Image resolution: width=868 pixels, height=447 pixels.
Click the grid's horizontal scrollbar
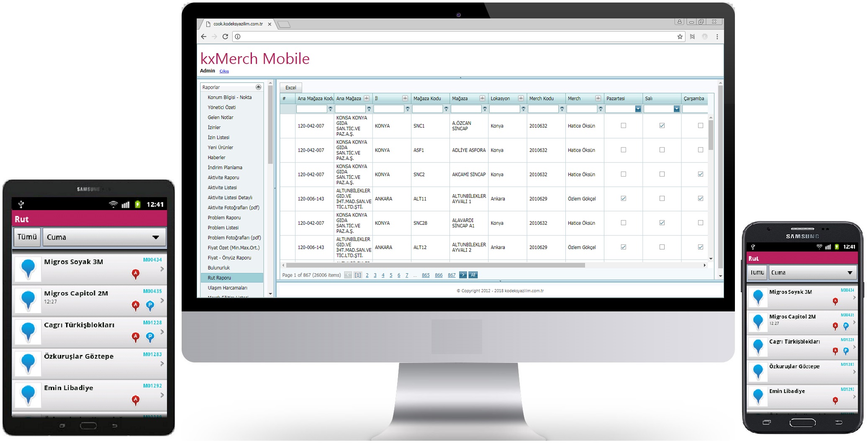click(x=435, y=265)
